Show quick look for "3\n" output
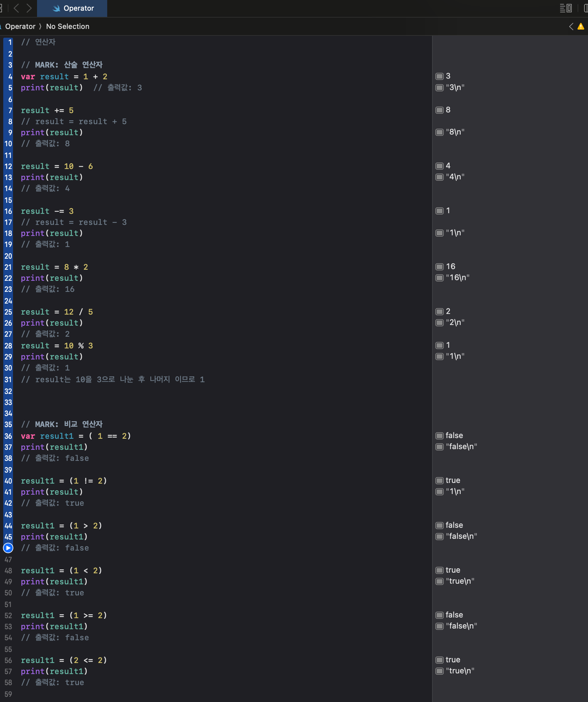Screen dimensions: 588x702 [x=439, y=88]
